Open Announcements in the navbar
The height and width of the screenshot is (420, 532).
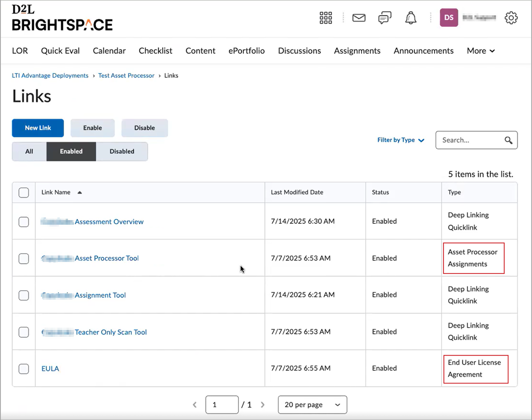(x=424, y=51)
